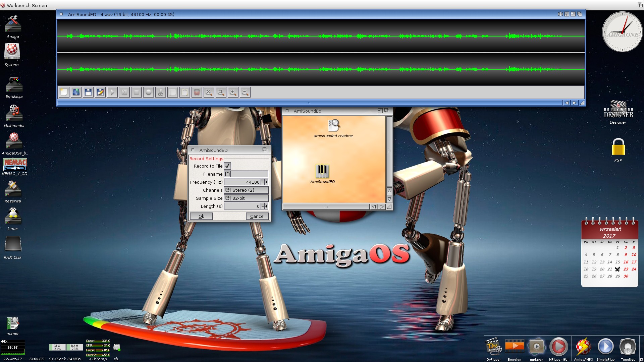Click the Record circle toolbar button
Screen dimensions: 644x362
pyautogui.click(x=149, y=92)
